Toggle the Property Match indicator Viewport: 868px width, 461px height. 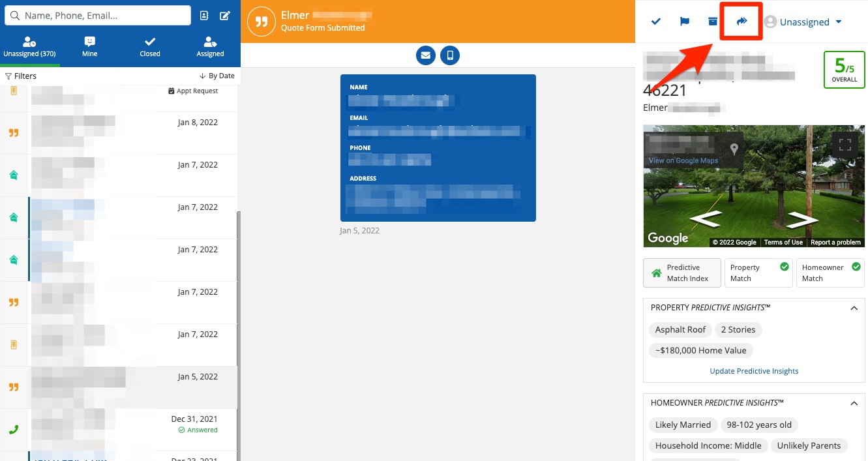click(x=757, y=273)
